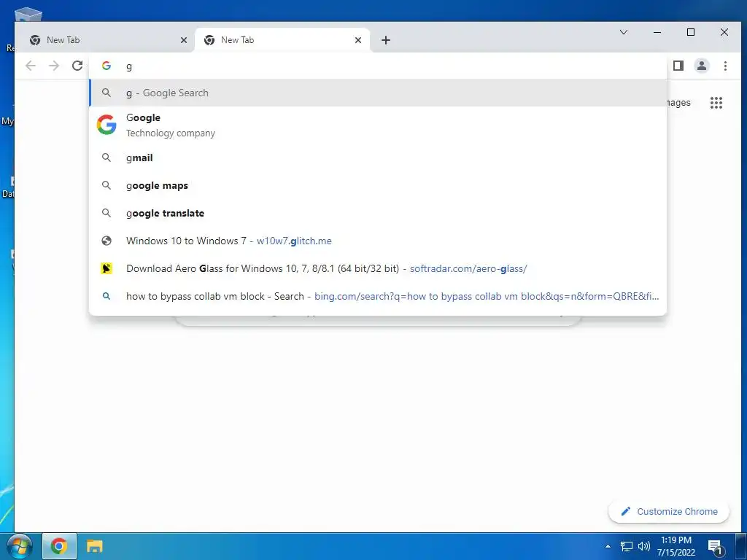Open the tab search chevron

click(x=624, y=32)
